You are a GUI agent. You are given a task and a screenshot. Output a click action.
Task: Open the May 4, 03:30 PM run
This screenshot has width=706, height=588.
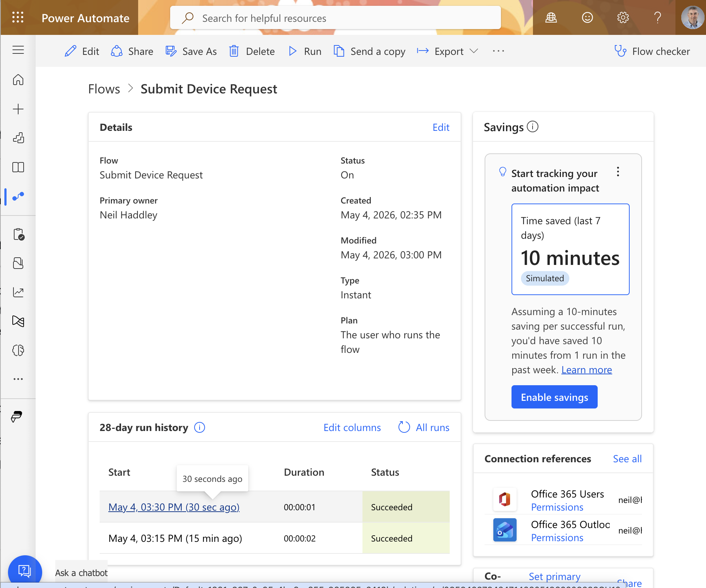tap(174, 507)
